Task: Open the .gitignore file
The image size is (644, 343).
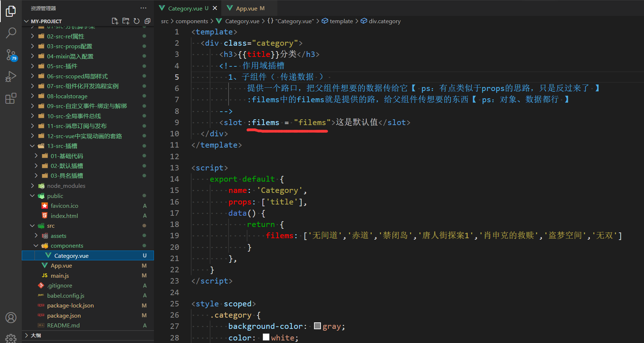Action: pos(88,285)
